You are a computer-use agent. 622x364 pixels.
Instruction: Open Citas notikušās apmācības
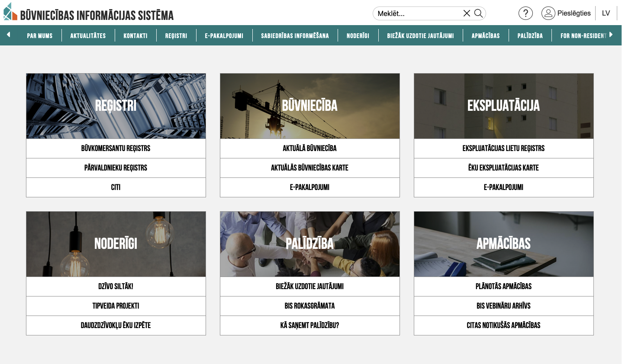(504, 325)
